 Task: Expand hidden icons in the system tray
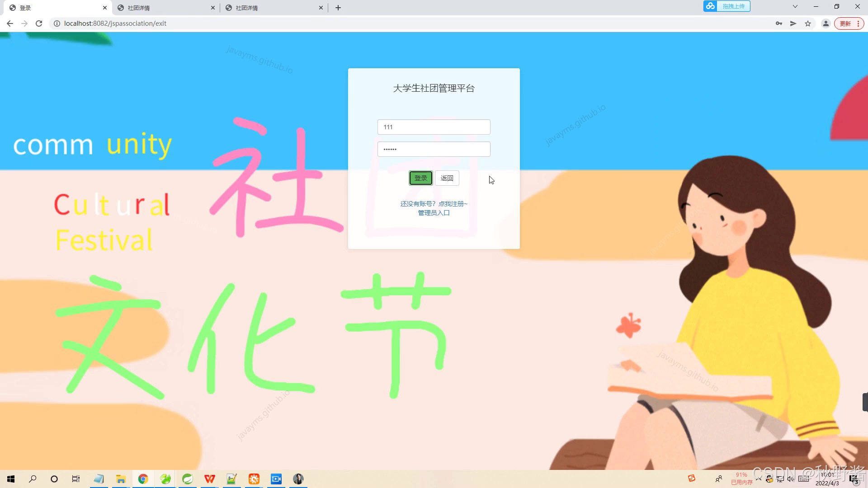pyautogui.click(x=759, y=479)
